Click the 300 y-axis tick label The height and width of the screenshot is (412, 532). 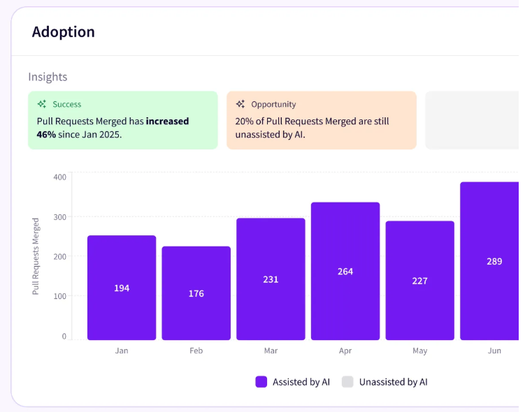[59, 217]
